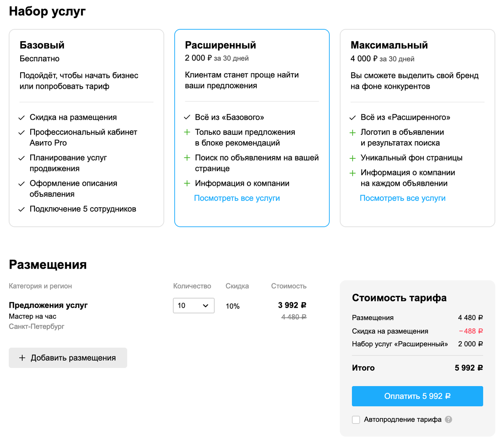Click plus icon next to Логотип в объявлении
Image resolution: width=504 pixels, height=440 pixels.
[x=353, y=133]
